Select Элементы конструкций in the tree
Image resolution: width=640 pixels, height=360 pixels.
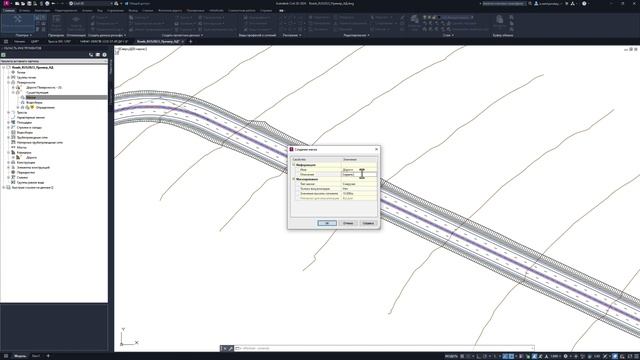click(33, 167)
